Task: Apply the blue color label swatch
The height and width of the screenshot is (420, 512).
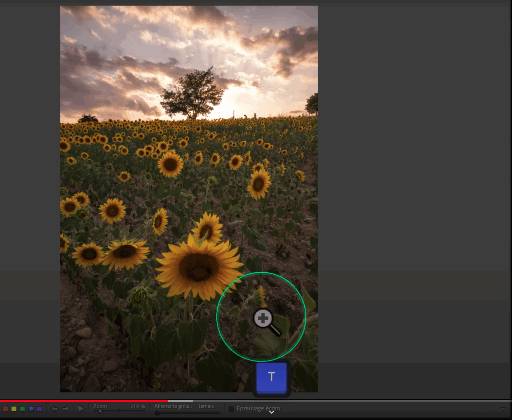Action: point(30,409)
